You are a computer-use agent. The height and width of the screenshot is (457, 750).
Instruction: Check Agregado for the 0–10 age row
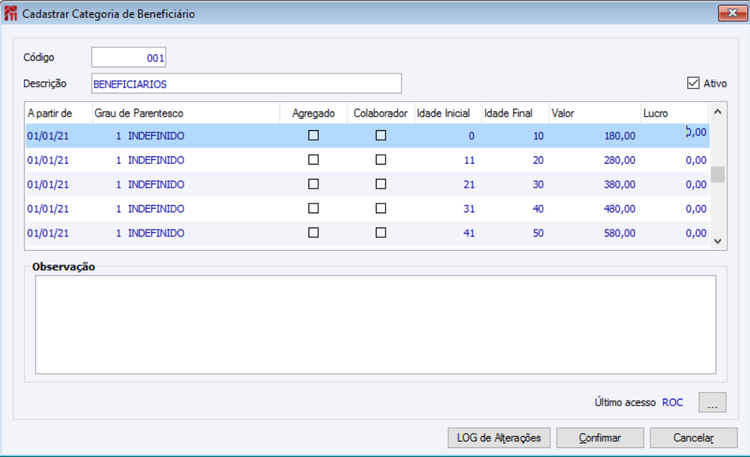(x=313, y=135)
